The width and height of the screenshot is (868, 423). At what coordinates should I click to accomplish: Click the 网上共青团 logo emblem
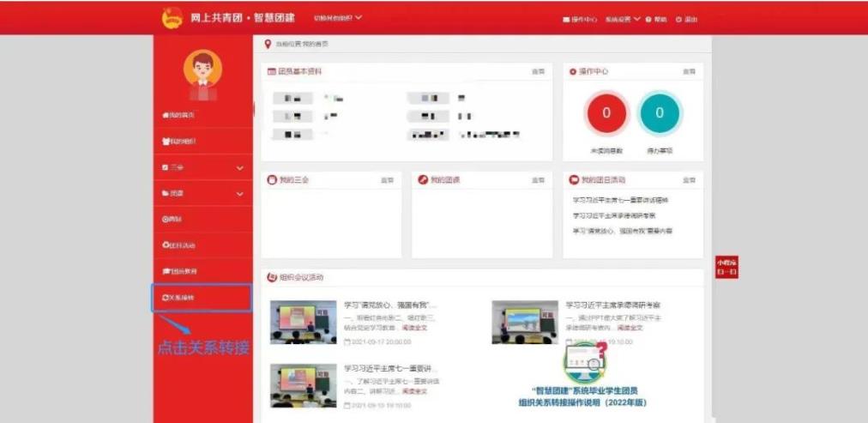172,18
